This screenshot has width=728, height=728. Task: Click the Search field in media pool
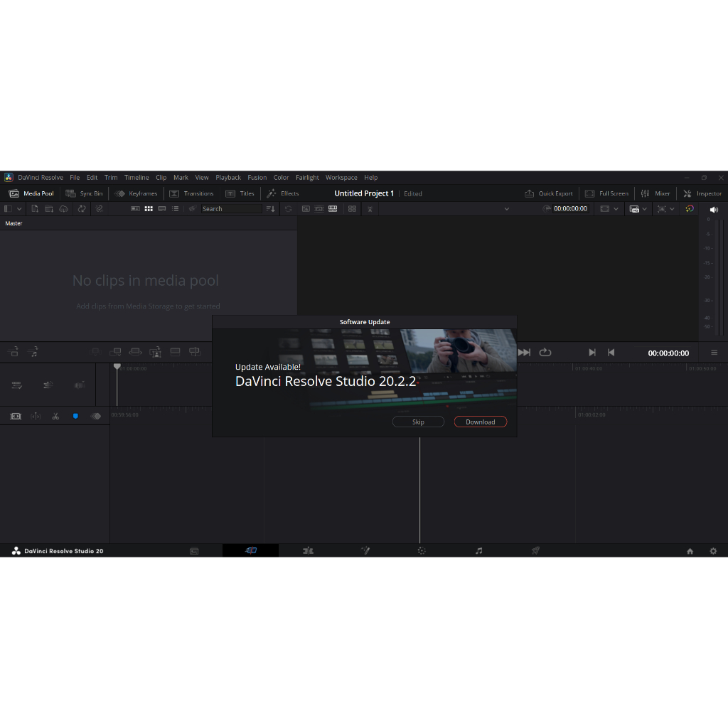click(231, 209)
